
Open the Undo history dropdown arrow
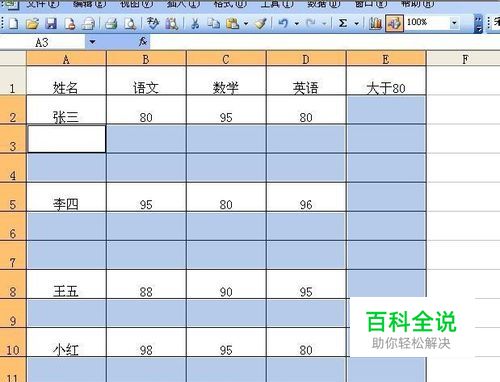click(296, 24)
